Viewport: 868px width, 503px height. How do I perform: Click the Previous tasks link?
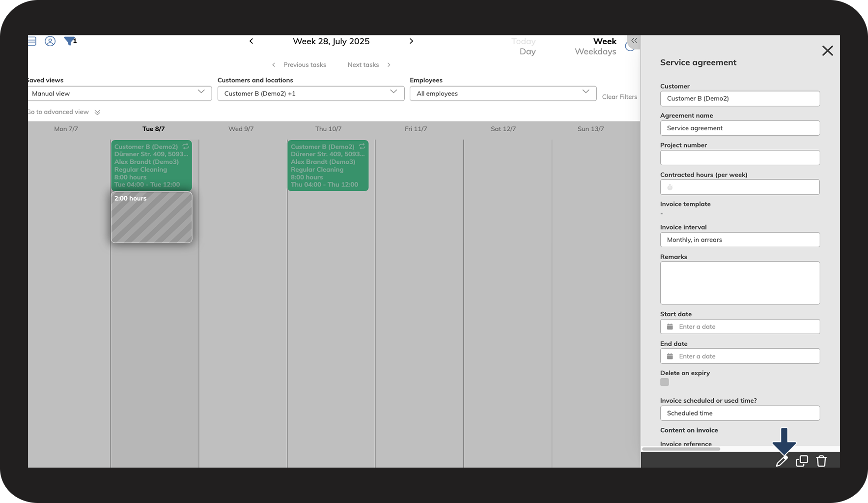(x=305, y=65)
